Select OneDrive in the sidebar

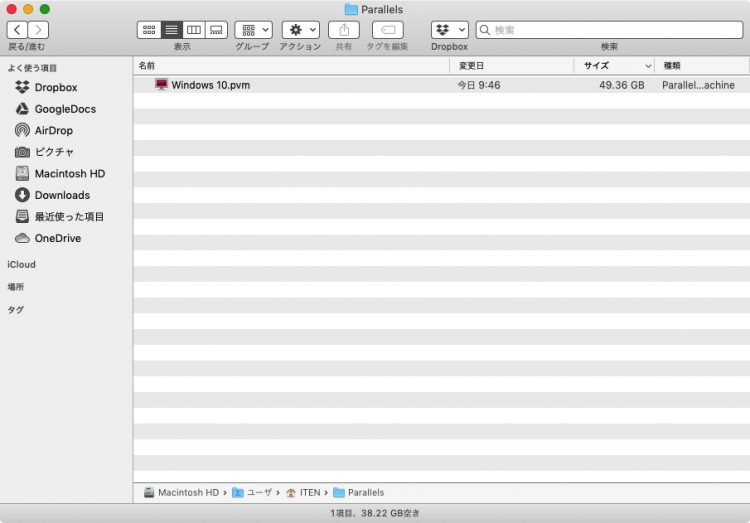click(60, 238)
